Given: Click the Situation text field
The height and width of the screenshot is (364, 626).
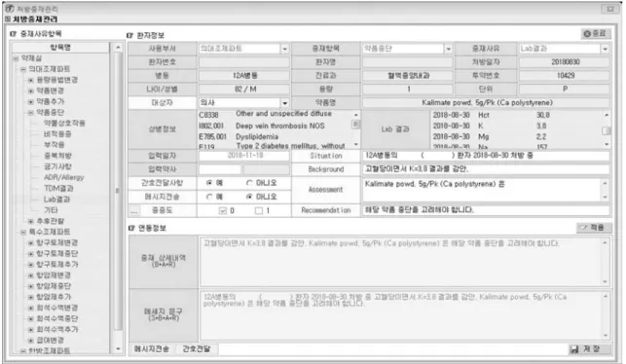Looking at the screenshot, I should [486, 156].
